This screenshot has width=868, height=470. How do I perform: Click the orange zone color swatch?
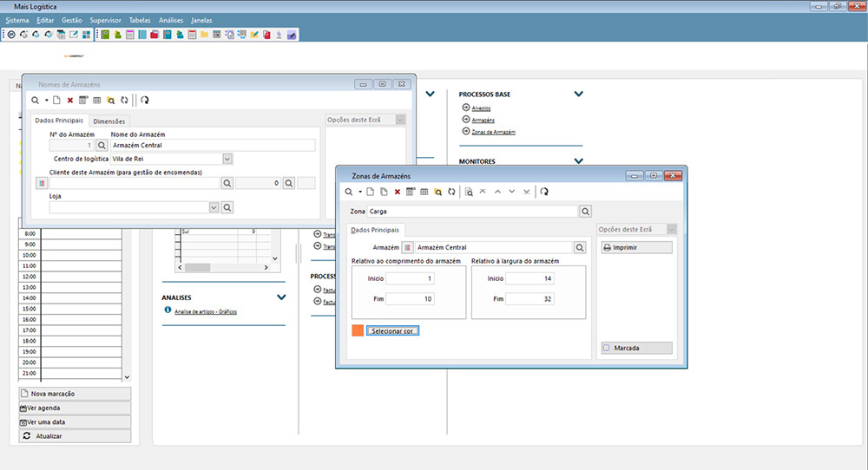(x=358, y=330)
